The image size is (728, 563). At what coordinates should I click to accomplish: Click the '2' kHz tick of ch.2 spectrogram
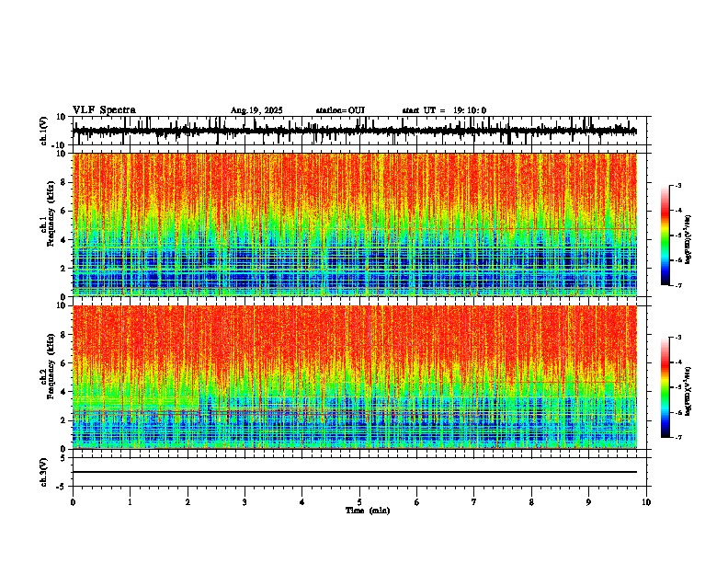[63, 420]
